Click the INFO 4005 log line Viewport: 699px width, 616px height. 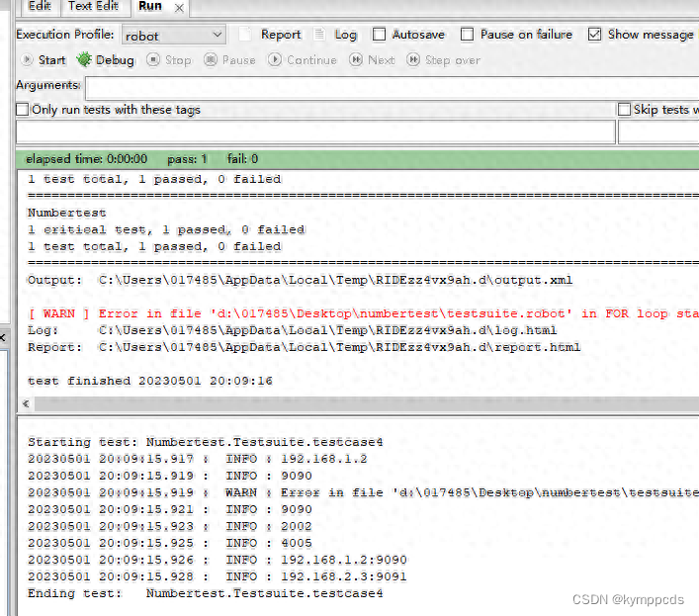[x=170, y=544]
